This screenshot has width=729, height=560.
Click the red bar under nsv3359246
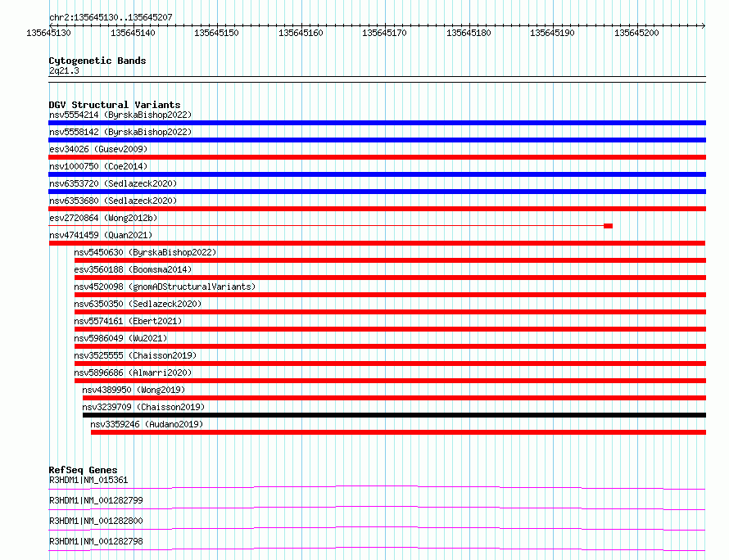pos(398,432)
